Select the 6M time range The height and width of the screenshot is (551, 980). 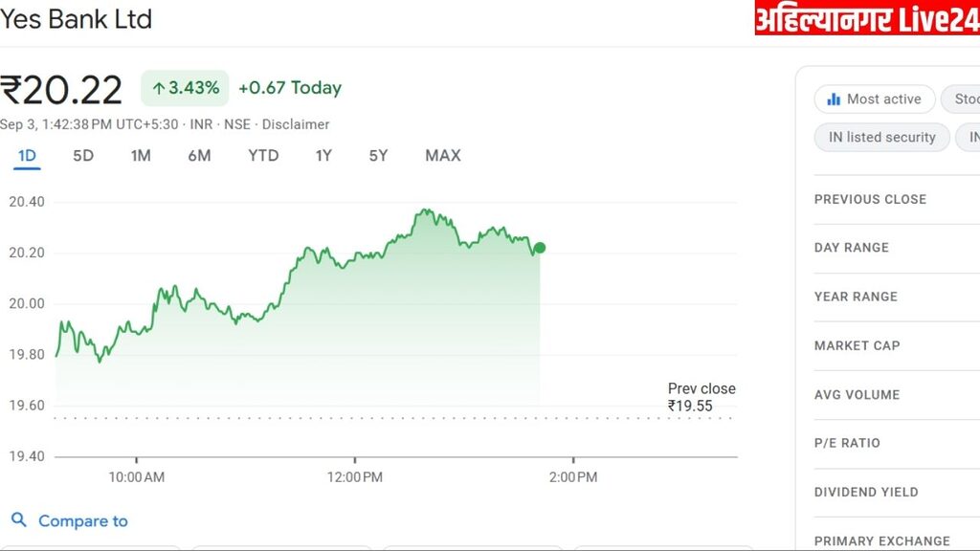click(x=199, y=155)
